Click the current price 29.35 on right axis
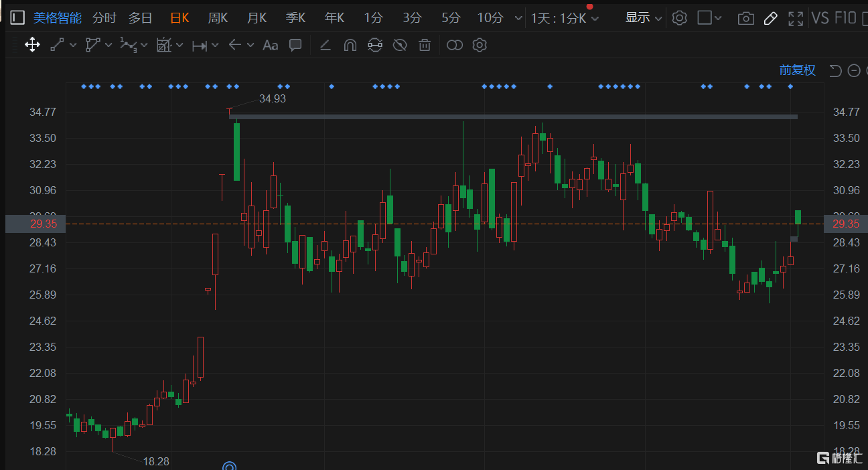 pyautogui.click(x=846, y=224)
